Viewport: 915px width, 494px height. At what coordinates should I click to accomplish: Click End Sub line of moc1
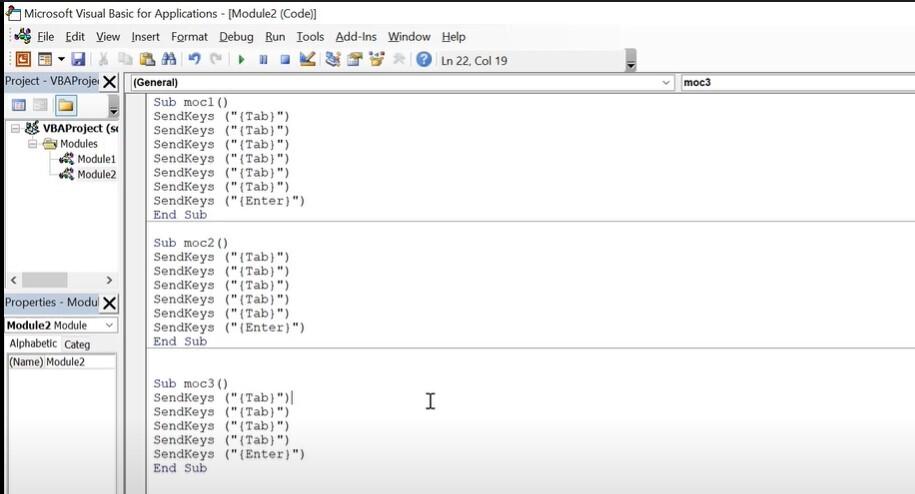tap(180, 215)
